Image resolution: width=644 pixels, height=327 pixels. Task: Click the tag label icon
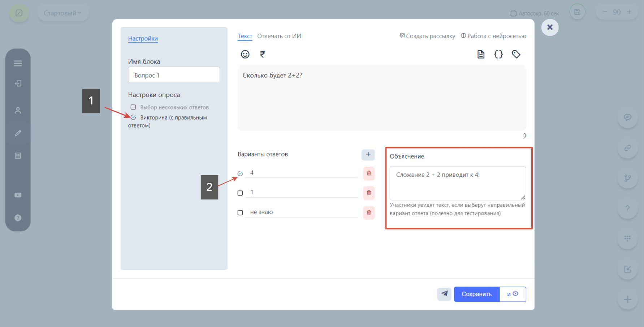516,54
